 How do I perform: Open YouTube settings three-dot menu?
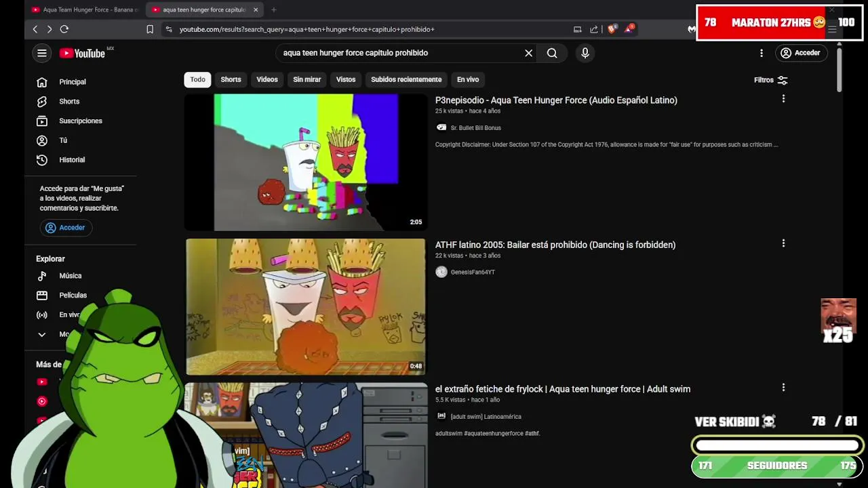click(762, 53)
